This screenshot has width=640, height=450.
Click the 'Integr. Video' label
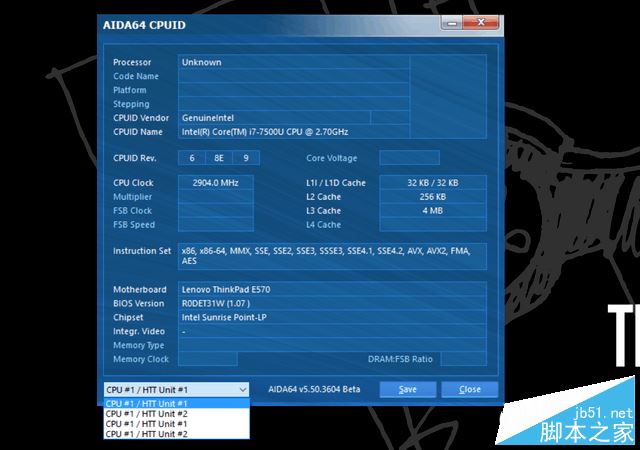click(139, 331)
